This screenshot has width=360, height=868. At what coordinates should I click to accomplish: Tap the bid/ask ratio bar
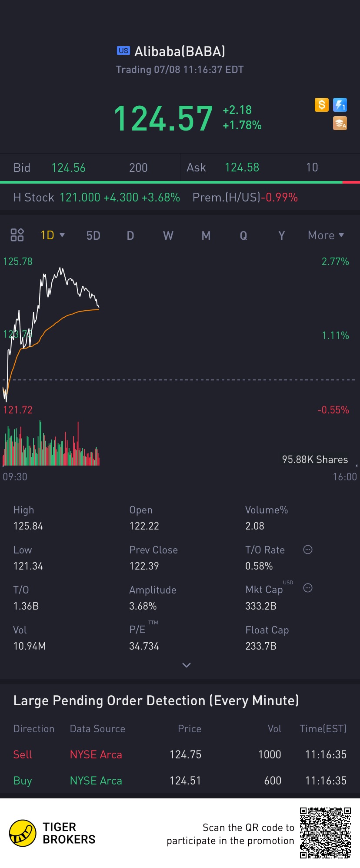(x=180, y=182)
